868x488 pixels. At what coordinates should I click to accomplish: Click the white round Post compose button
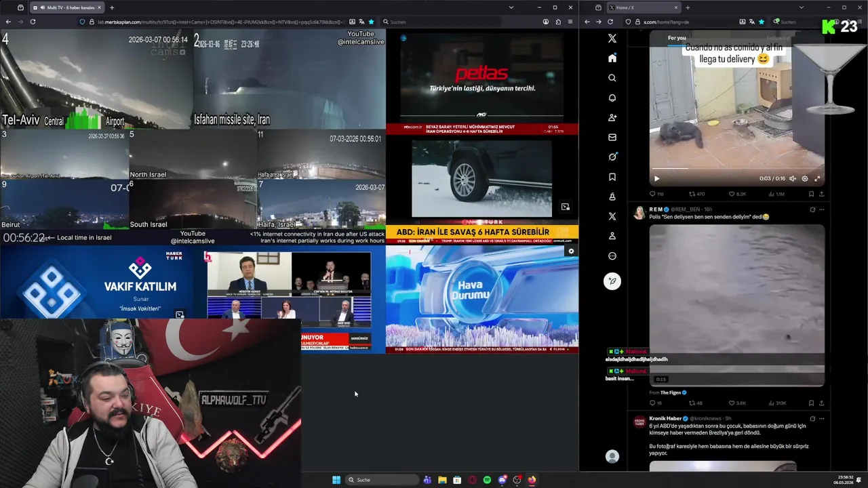[612, 281]
